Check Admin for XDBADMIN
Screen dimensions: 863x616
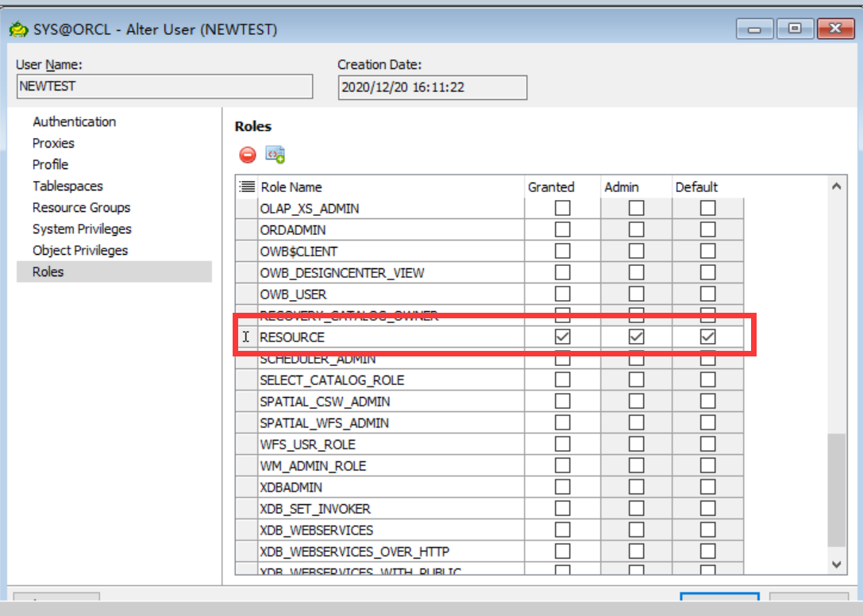636,487
